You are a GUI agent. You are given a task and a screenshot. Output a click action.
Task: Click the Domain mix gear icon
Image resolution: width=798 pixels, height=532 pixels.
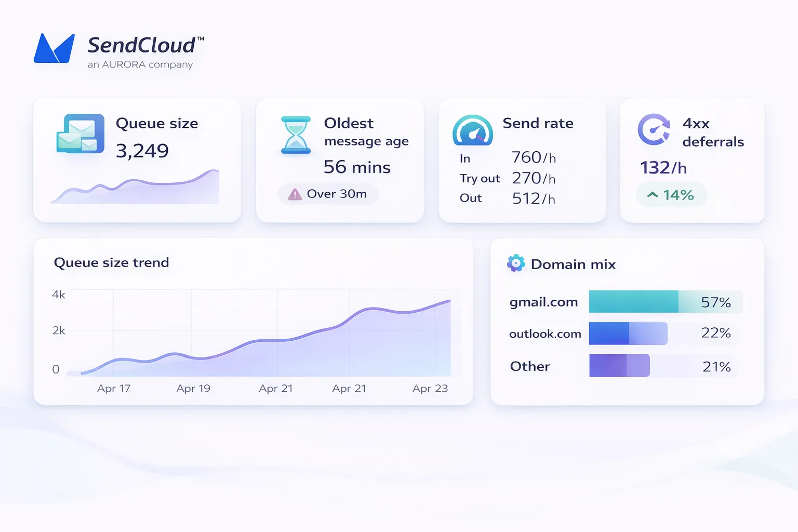(x=515, y=263)
